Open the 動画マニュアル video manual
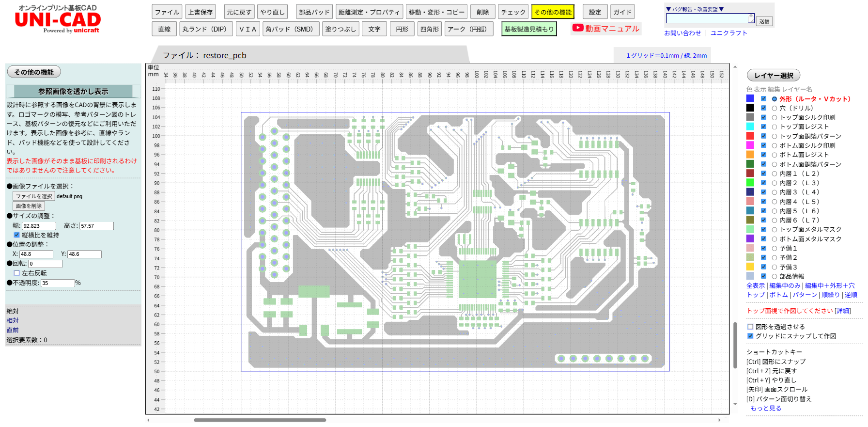Screen dimensions: 868x427 (606, 29)
